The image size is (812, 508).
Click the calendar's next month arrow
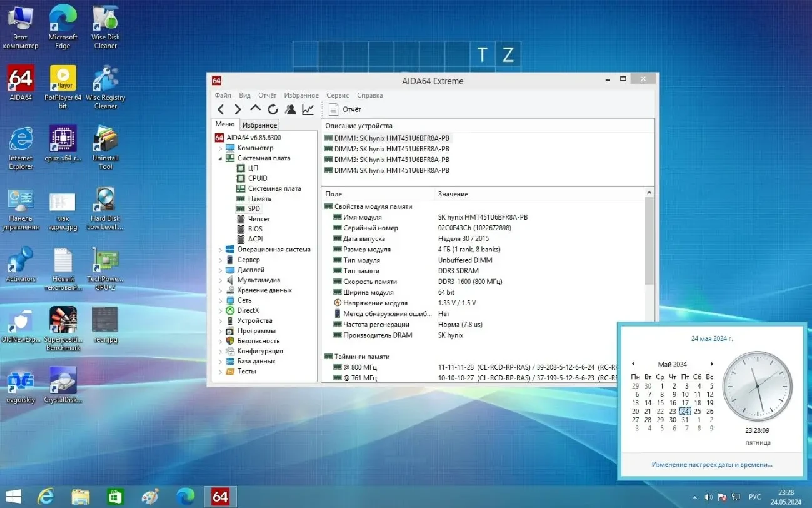tap(712, 363)
